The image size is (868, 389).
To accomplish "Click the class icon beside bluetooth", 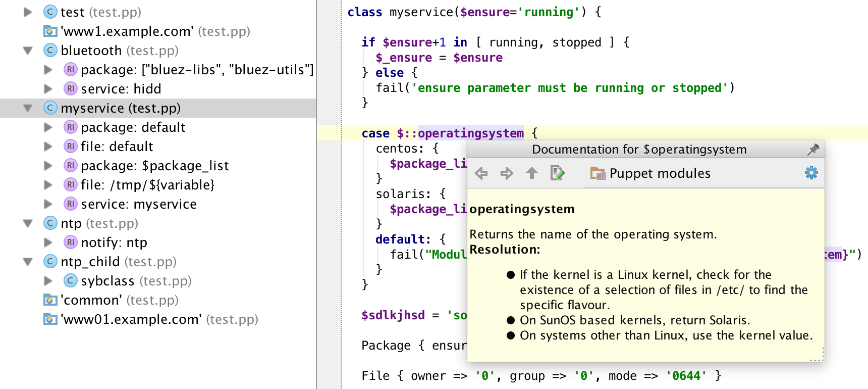I will pyautogui.click(x=50, y=50).
